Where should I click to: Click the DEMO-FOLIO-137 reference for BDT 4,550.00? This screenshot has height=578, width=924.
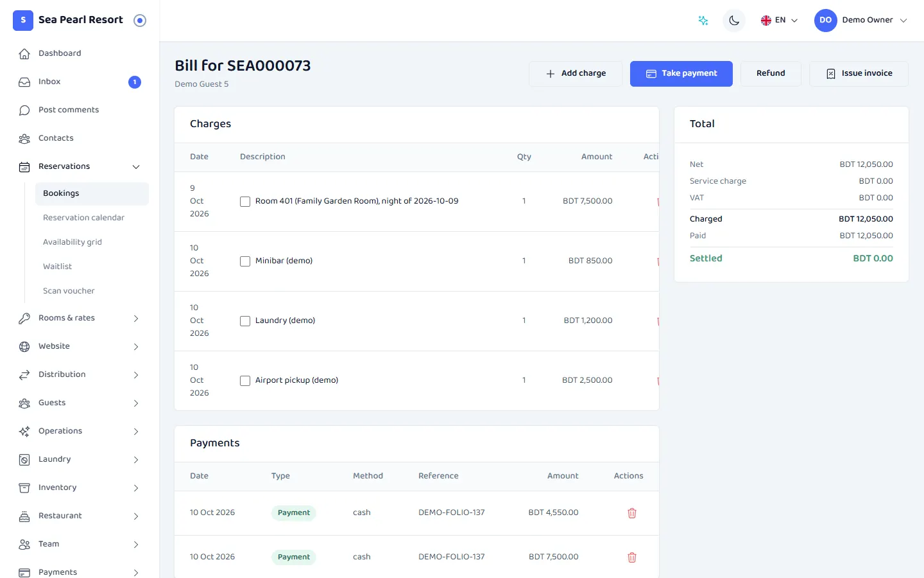point(452,513)
